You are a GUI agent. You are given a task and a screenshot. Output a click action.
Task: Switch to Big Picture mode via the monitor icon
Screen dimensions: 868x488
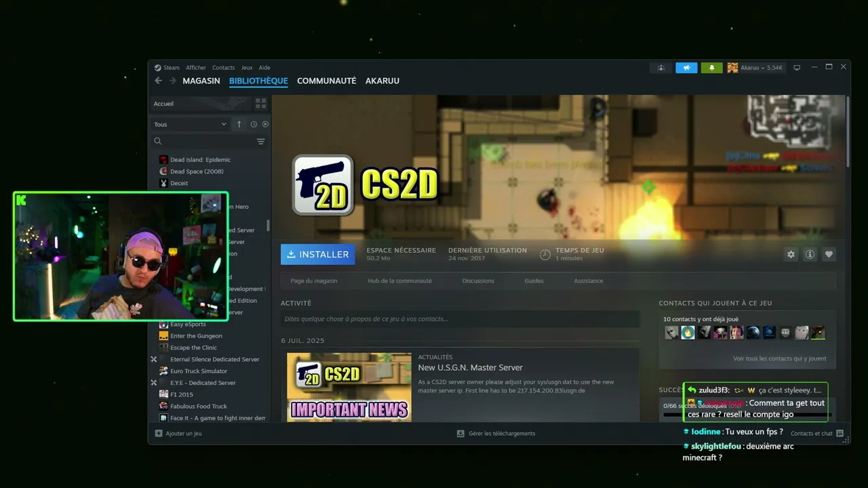797,68
